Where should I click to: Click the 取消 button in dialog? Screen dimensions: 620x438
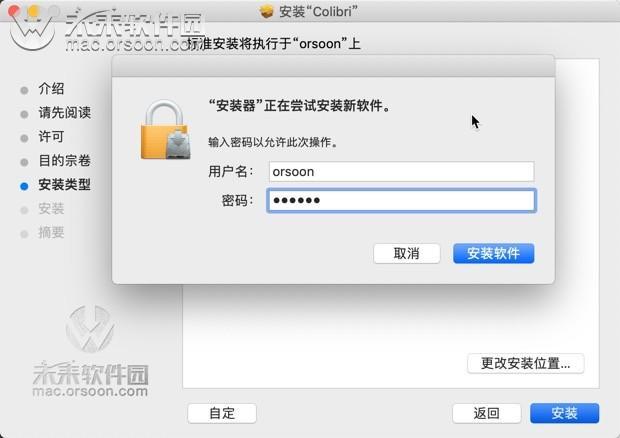(x=406, y=253)
